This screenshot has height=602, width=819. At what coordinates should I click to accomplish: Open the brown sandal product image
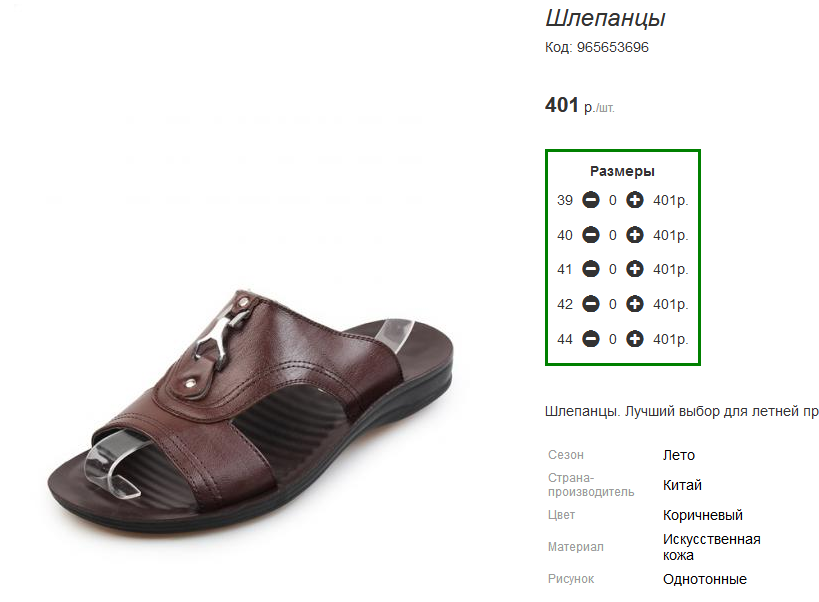[x=251, y=412]
